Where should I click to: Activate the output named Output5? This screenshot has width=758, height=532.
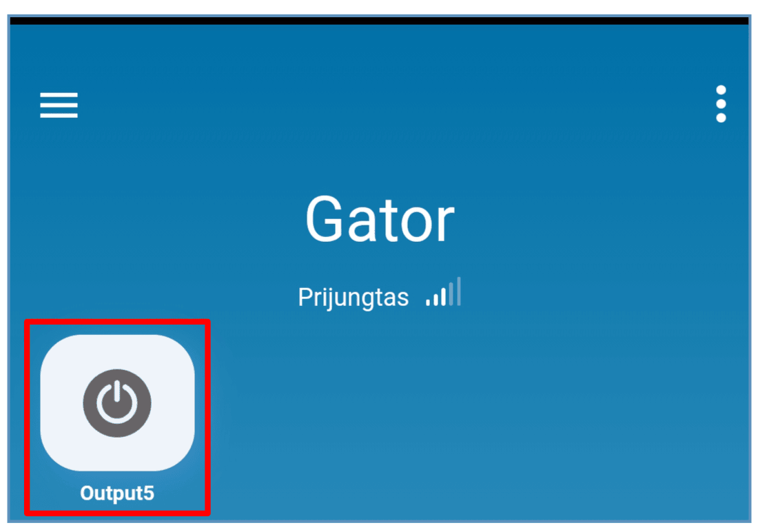pyautogui.click(x=117, y=403)
